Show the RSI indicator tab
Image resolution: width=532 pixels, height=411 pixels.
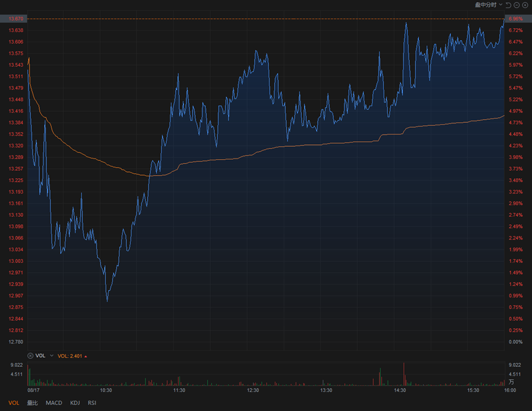(92, 403)
